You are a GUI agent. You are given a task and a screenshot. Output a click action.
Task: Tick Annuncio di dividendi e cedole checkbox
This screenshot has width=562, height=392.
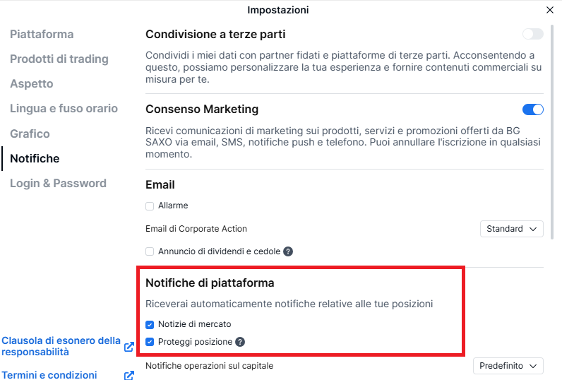tap(150, 251)
